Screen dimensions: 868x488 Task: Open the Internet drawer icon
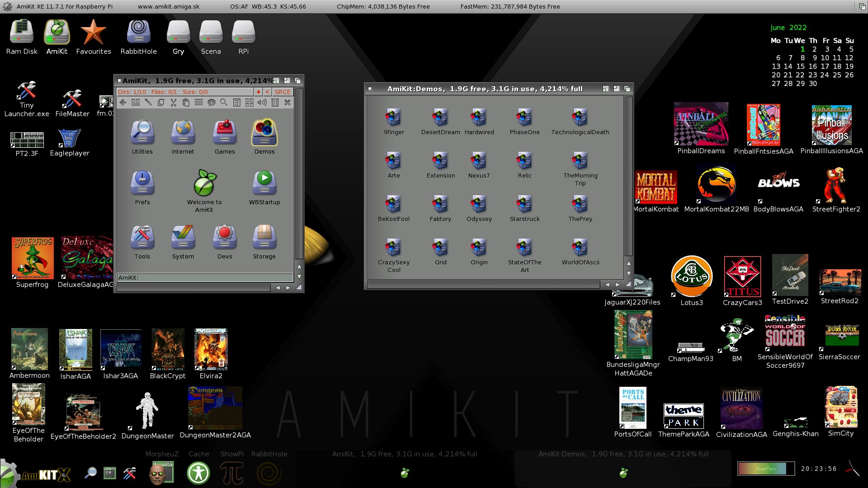pyautogui.click(x=183, y=137)
